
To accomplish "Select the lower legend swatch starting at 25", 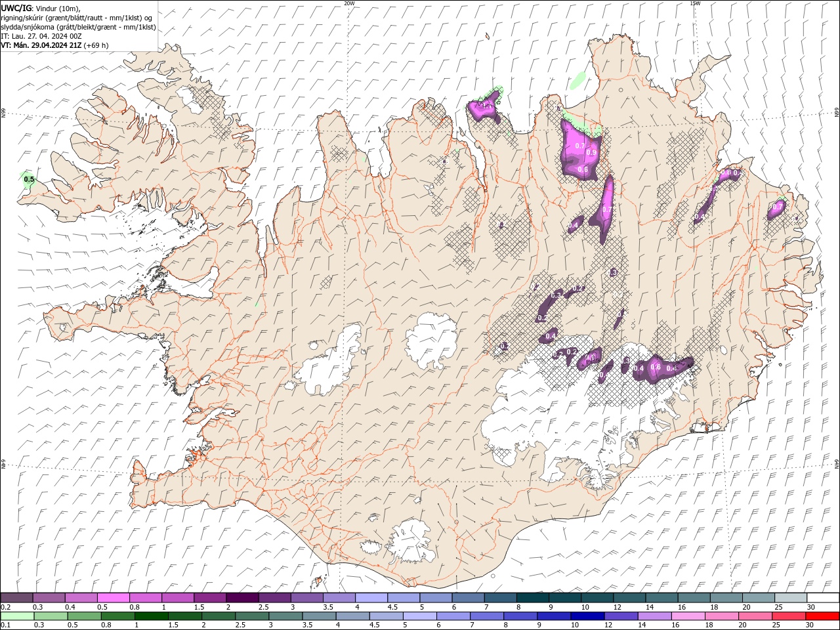I will pyautogui.click(x=787, y=616).
